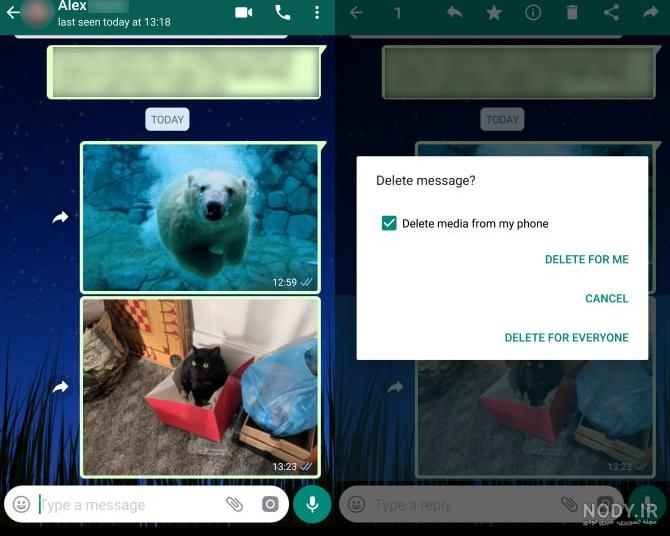The image size is (670, 536).
Task: Tap back arrow in selection toolbar
Action: pyautogui.click(x=356, y=13)
